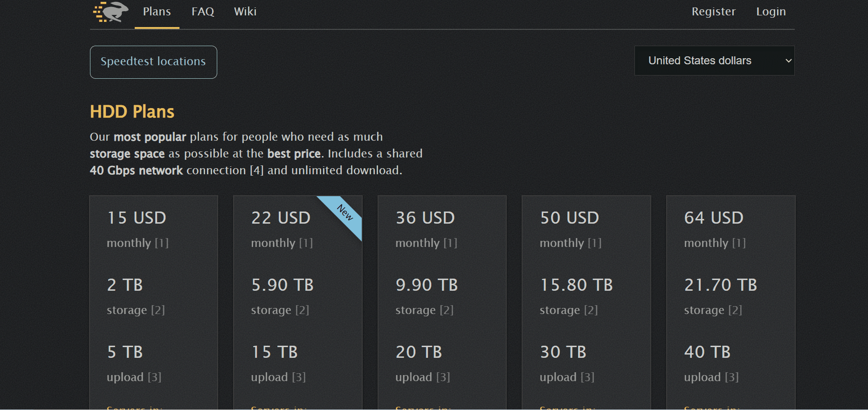The image size is (868, 410).
Task: Click footnote [3] next to 20 TB upload
Action: [443, 377]
